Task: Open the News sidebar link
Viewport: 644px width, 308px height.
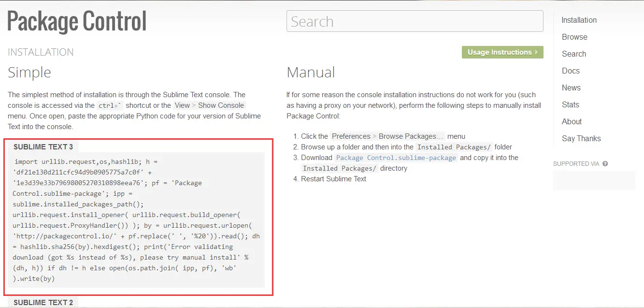Action: point(571,88)
